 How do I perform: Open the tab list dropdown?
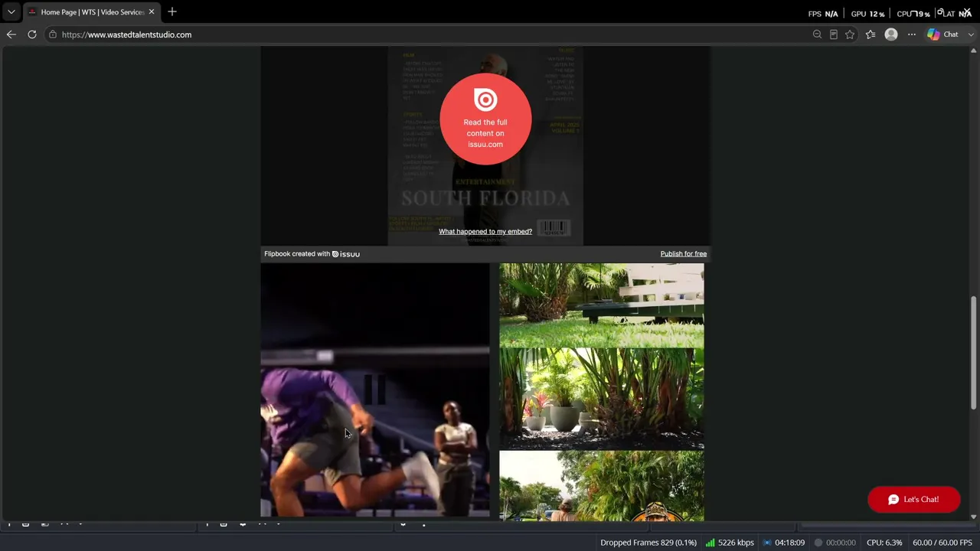[11, 12]
